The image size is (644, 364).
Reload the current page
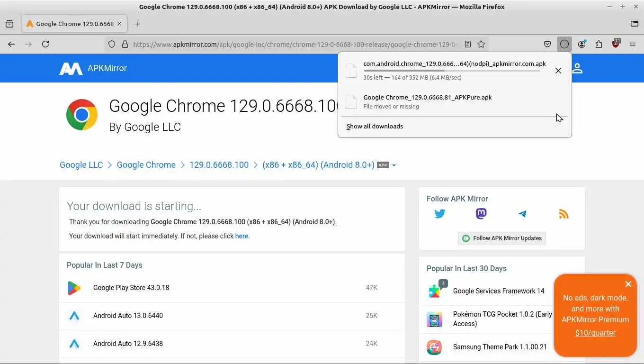[x=45, y=44]
